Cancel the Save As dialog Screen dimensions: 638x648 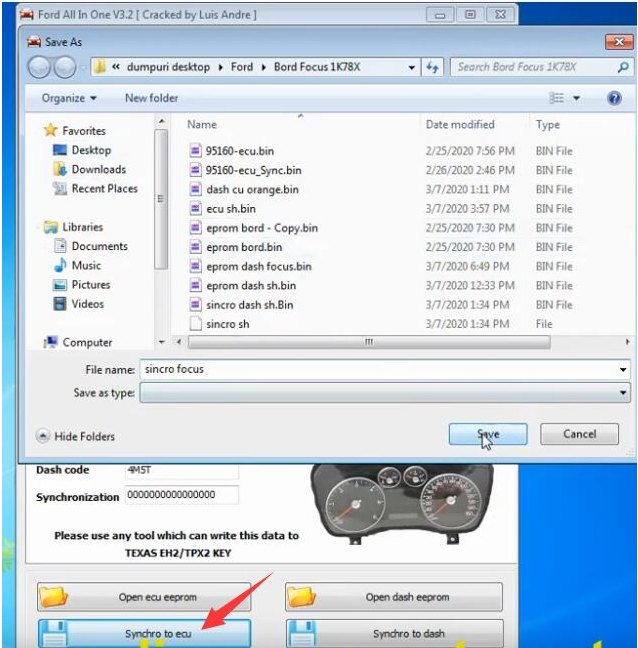[579, 434]
